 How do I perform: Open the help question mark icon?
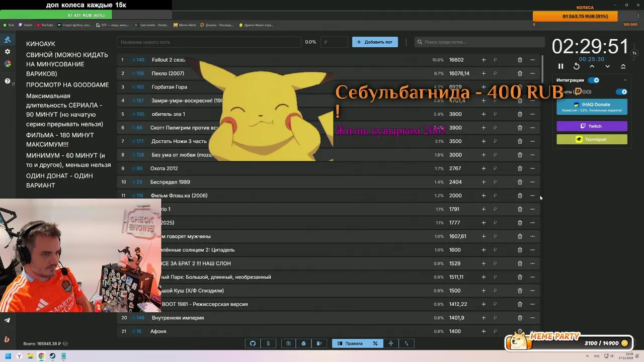[x=8, y=81]
